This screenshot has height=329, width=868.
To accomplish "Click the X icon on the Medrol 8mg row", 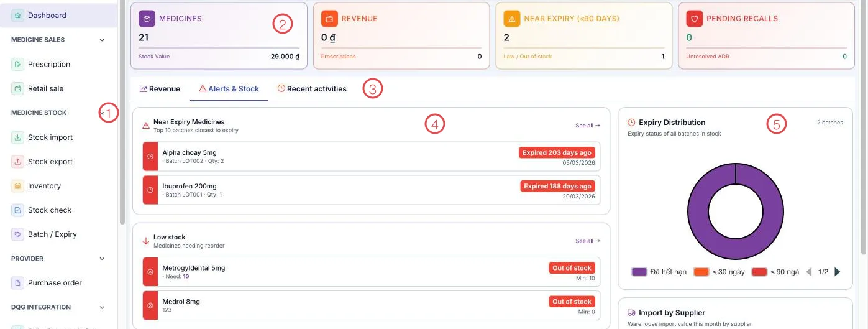I will coord(150,305).
